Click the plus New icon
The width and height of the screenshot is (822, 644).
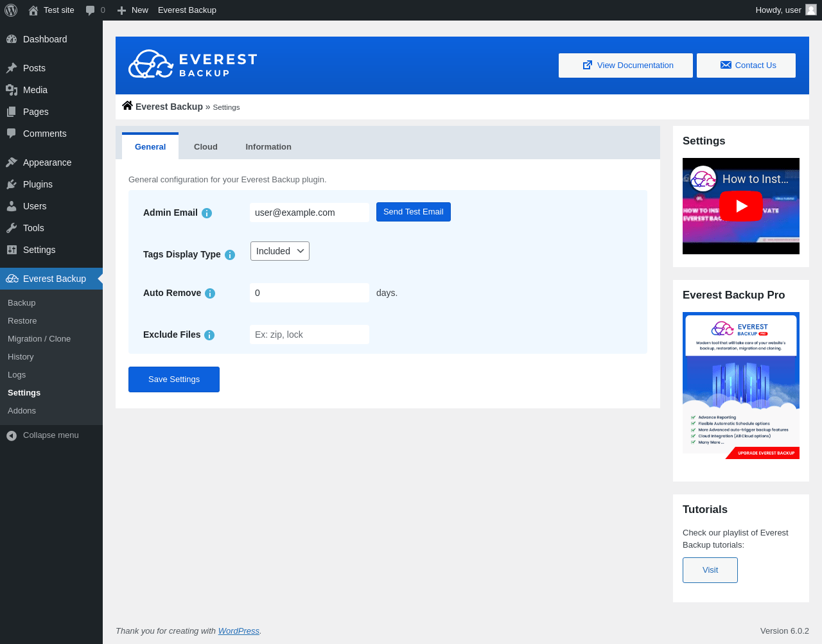tap(121, 10)
